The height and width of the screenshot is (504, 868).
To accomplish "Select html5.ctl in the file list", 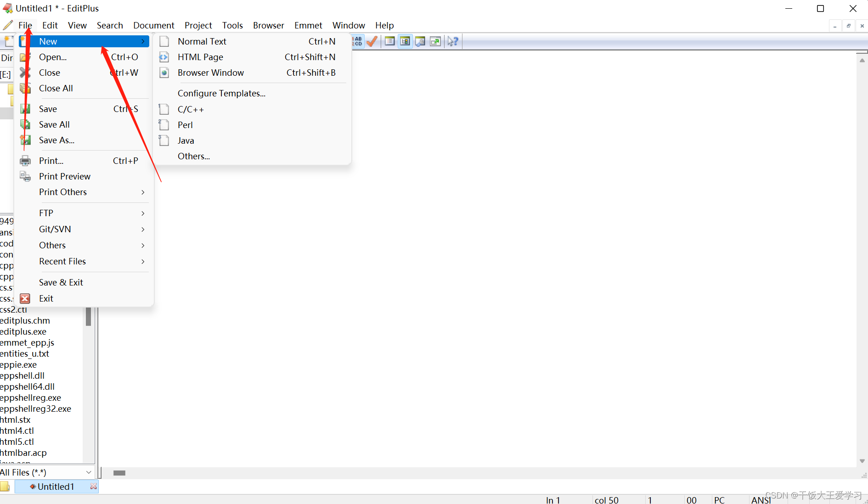I will coord(17,442).
